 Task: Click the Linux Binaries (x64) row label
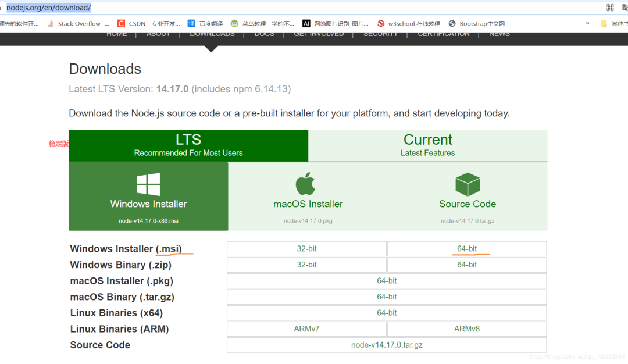(x=116, y=313)
